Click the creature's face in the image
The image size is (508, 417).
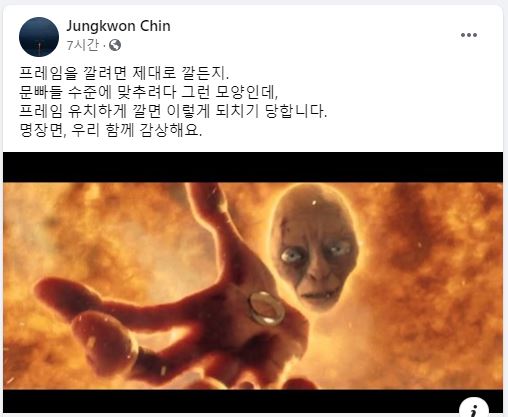(x=315, y=247)
